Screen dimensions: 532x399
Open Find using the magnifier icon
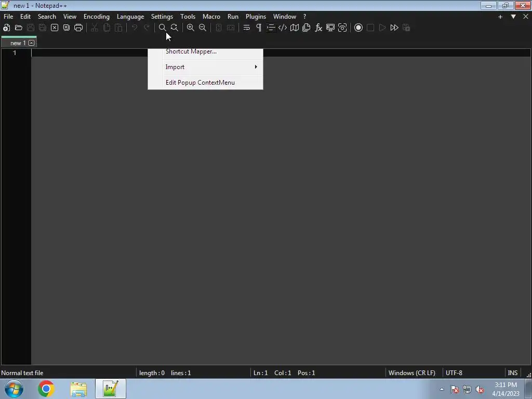(x=163, y=28)
